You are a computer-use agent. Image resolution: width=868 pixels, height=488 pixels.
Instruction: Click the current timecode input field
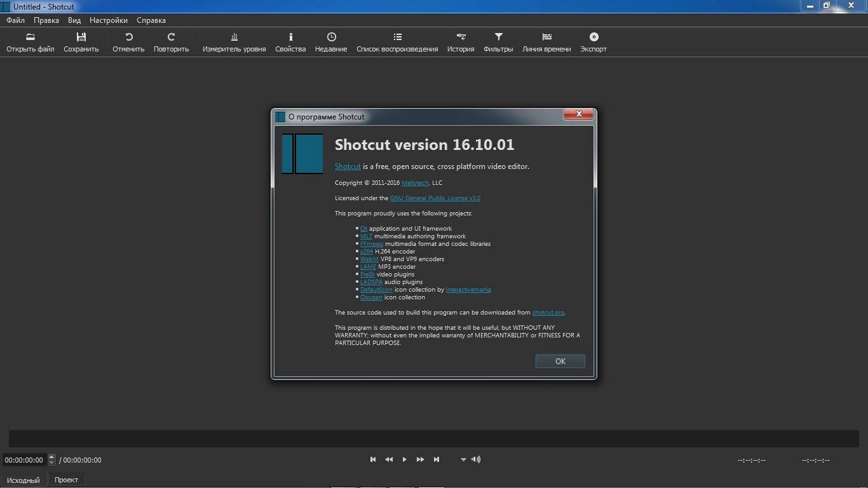pos(24,460)
